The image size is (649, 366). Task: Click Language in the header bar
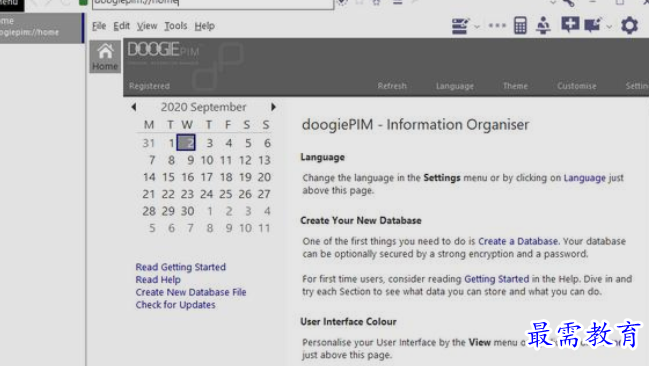[454, 86]
